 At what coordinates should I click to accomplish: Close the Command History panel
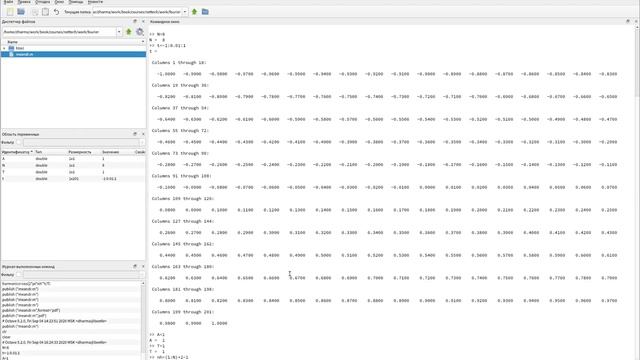click(x=143, y=266)
